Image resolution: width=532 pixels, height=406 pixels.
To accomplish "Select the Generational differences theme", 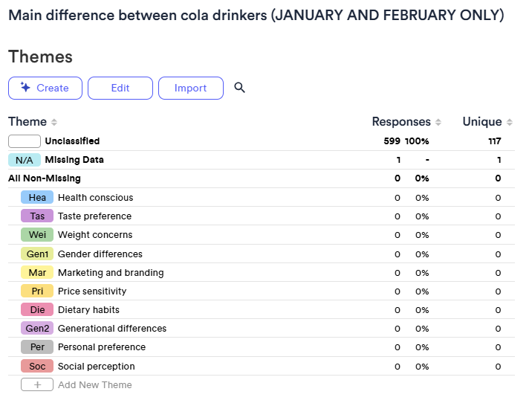I will pos(112,329).
